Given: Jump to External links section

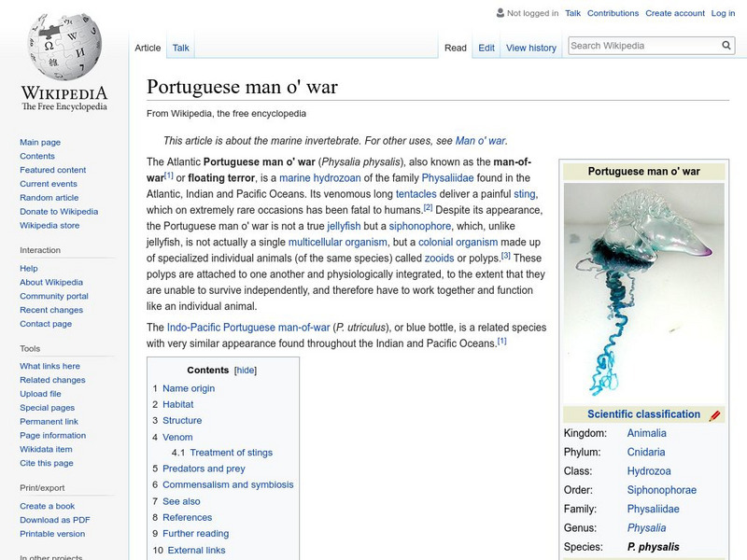Looking at the screenshot, I should 196,550.
